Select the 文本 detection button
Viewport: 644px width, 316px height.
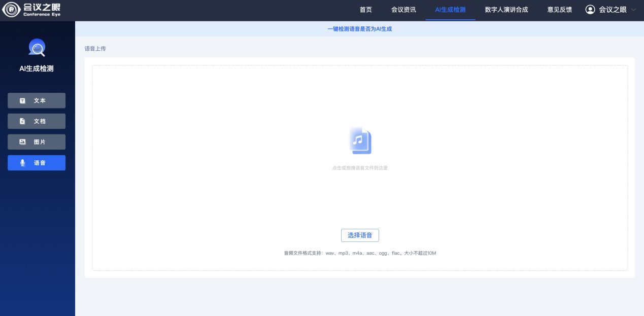[37, 100]
